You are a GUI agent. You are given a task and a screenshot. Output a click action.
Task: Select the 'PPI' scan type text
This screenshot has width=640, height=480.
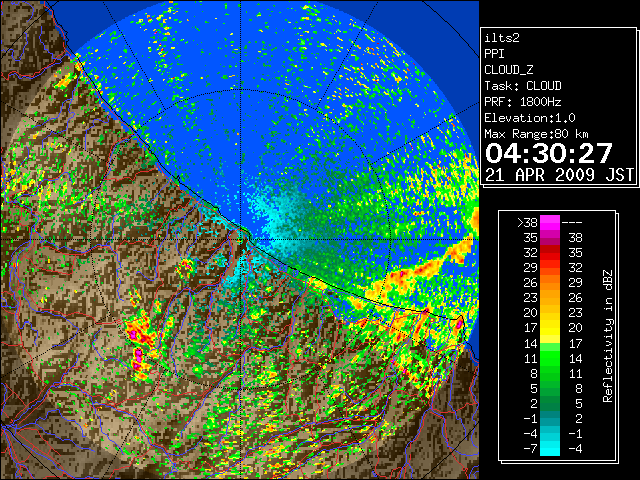pyautogui.click(x=494, y=54)
